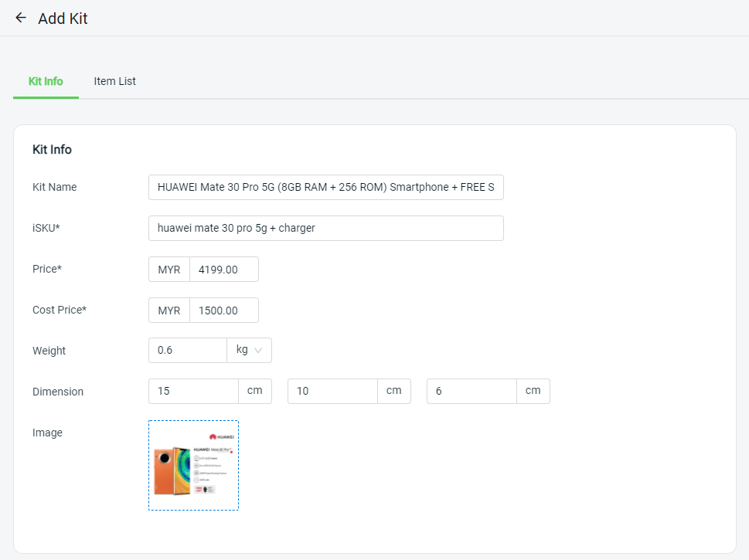Image resolution: width=749 pixels, height=560 pixels.
Task: Go back using the arrow icon
Action: tap(21, 18)
